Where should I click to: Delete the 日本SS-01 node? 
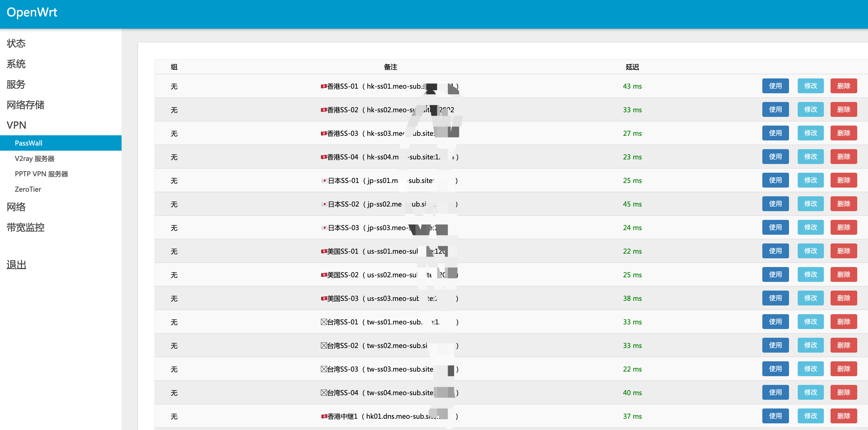843,180
